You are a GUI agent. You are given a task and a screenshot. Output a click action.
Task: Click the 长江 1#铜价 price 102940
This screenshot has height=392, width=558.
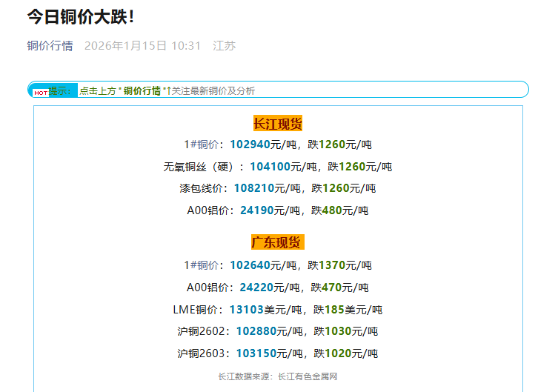click(x=250, y=144)
